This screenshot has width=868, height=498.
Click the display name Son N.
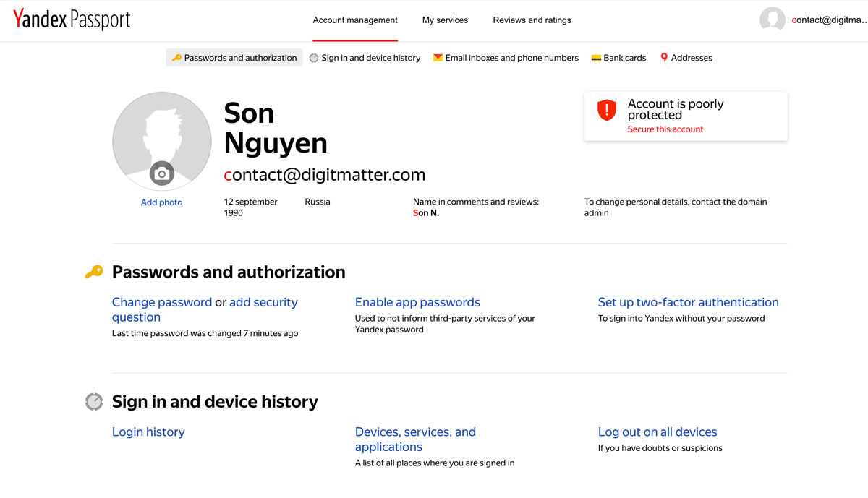pos(426,213)
